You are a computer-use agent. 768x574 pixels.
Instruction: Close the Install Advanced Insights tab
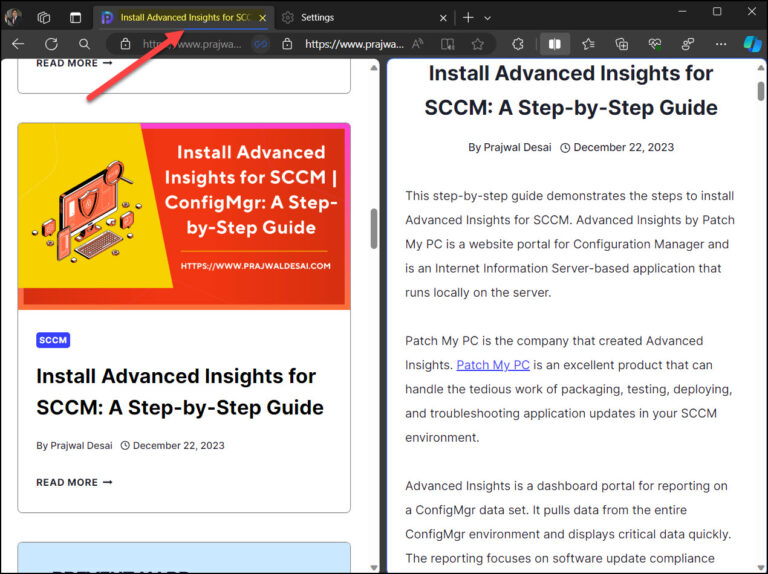point(263,18)
